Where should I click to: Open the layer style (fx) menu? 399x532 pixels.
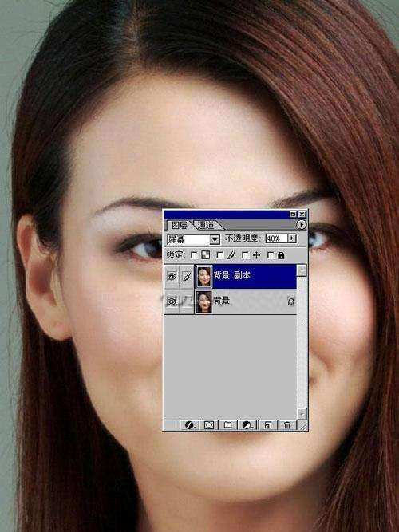click(189, 425)
